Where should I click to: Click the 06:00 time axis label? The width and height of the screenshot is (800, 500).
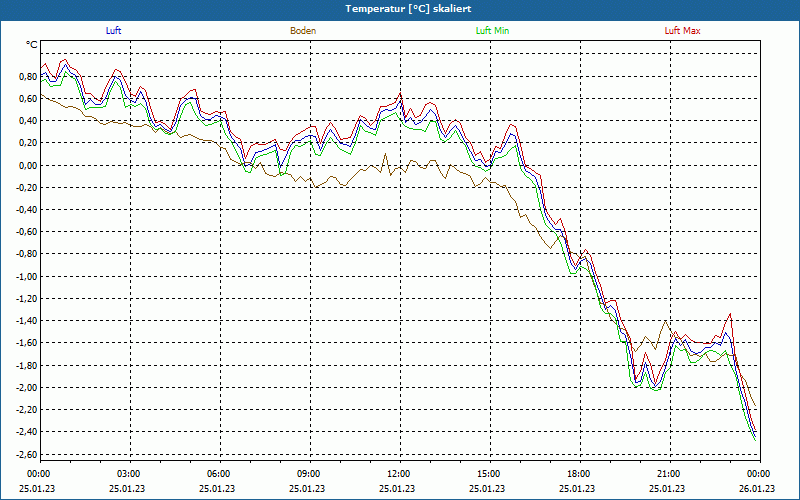tap(219, 474)
